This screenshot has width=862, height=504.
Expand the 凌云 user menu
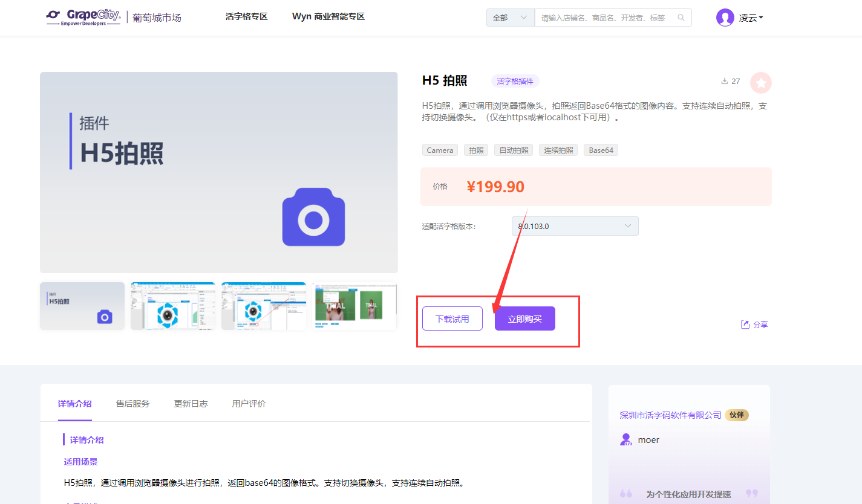[751, 18]
